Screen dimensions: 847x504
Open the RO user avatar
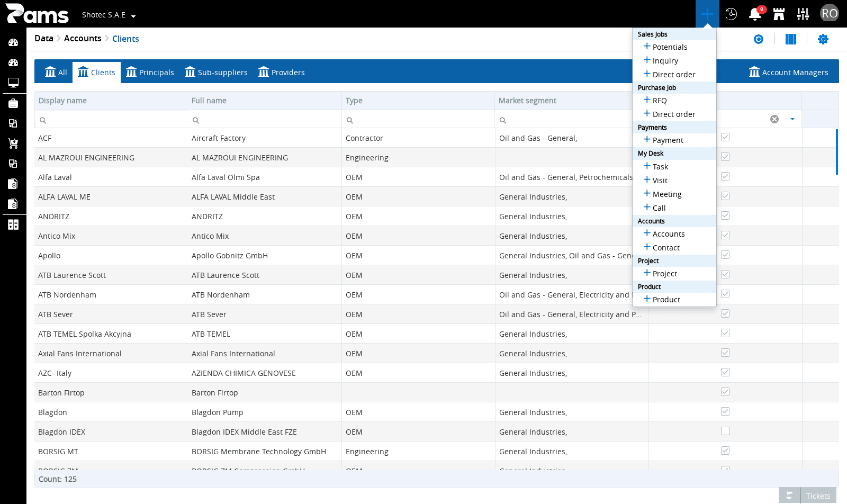(830, 13)
